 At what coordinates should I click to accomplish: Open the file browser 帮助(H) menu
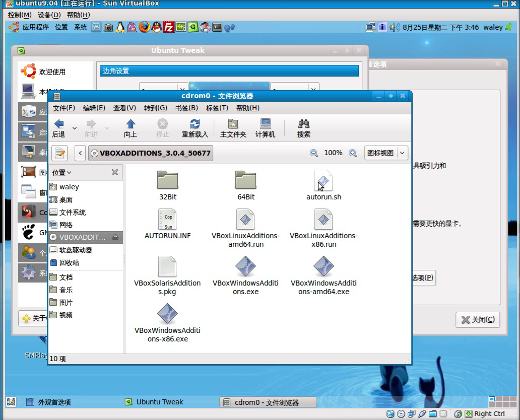(x=247, y=108)
